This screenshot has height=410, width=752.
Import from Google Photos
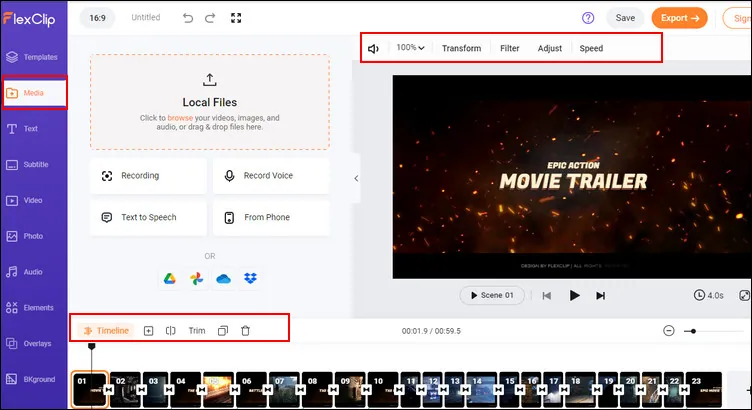click(196, 279)
